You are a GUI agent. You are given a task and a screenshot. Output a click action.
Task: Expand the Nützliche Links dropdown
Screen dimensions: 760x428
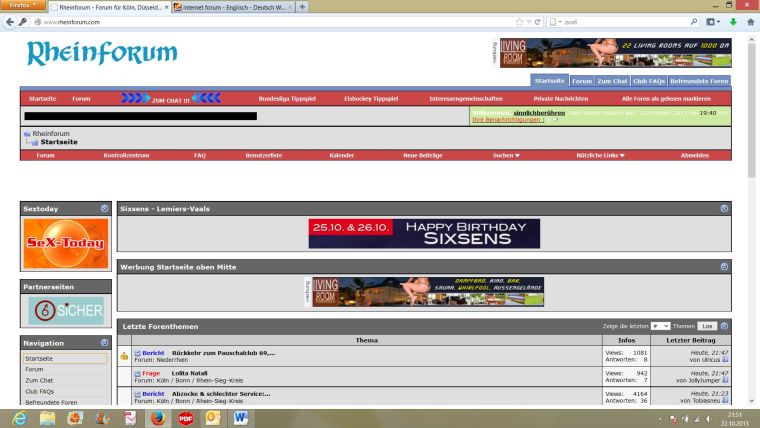(x=600, y=156)
